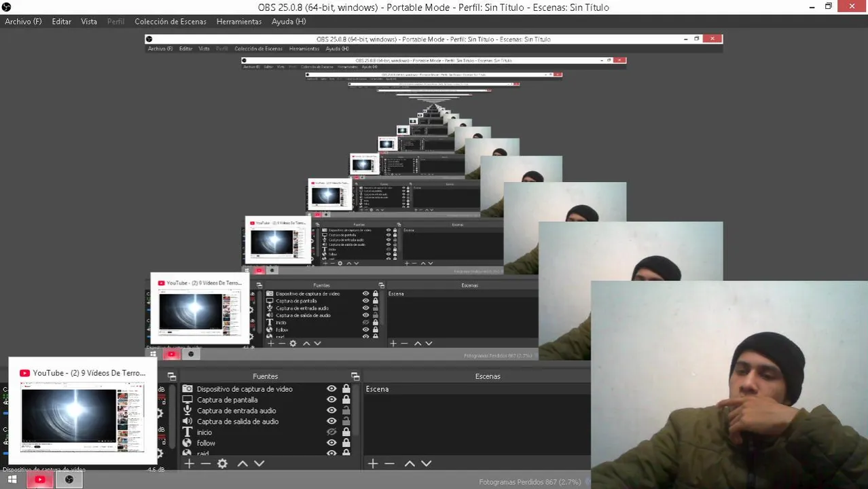Select the Escena scene
The image size is (868, 489).
click(x=477, y=389)
